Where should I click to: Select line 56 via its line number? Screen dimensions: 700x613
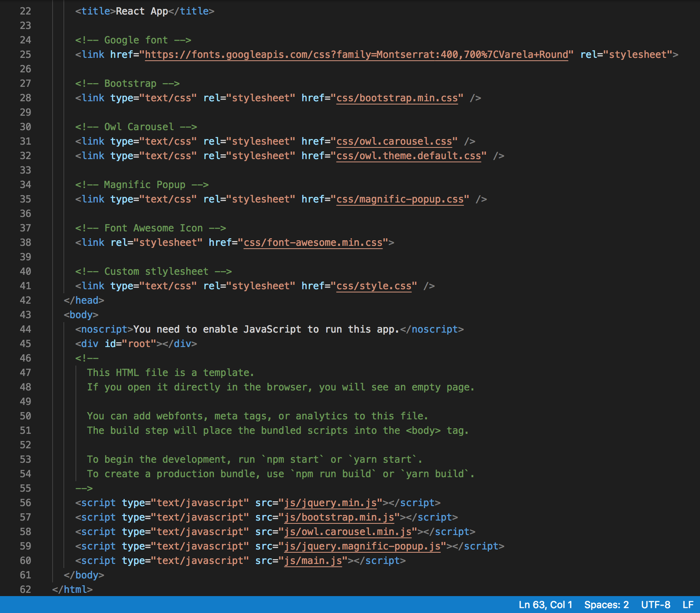coord(25,503)
